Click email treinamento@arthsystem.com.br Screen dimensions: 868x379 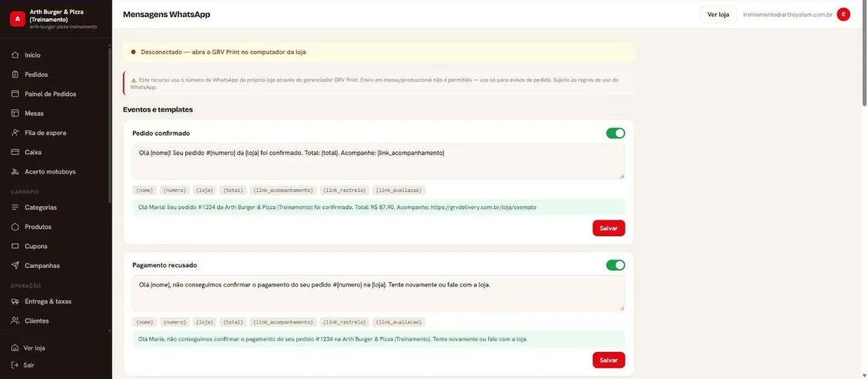(787, 14)
